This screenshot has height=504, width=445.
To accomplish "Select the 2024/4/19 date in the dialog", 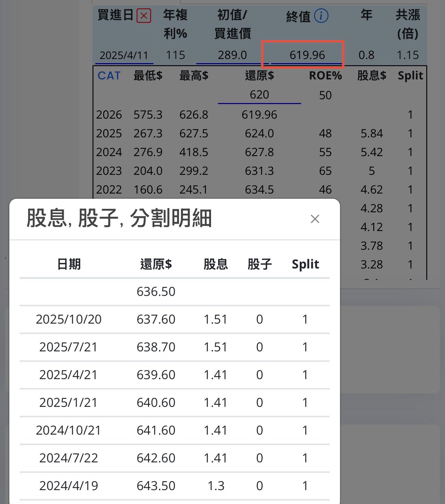I will point(69,486).
